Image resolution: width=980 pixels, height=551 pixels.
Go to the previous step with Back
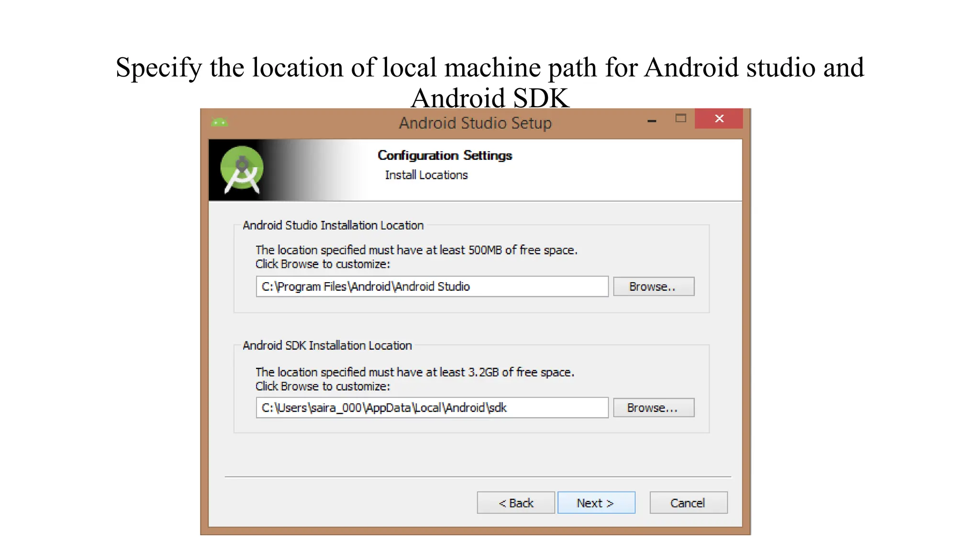pyautogui.click(x=516, y=503)
